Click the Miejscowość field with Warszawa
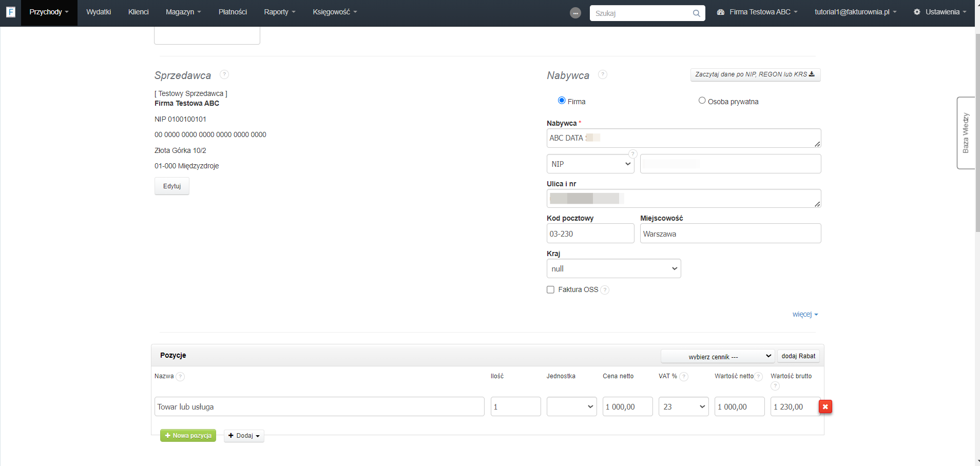Screen dimensions: 980x466 click(731, 234)
